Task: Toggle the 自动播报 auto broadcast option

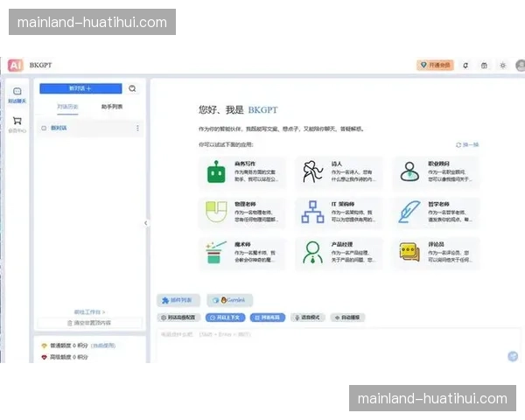Action: pyautogui.click(x=350, y=318)
